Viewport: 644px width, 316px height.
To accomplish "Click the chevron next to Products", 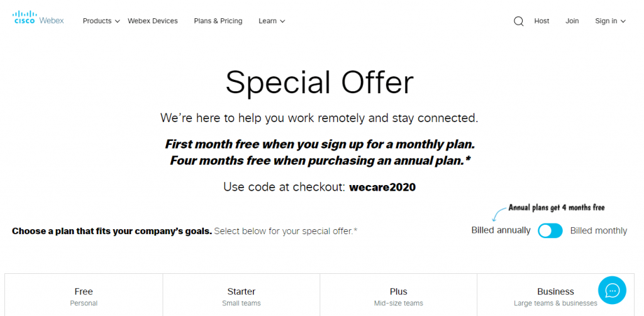I will [117, 21].
